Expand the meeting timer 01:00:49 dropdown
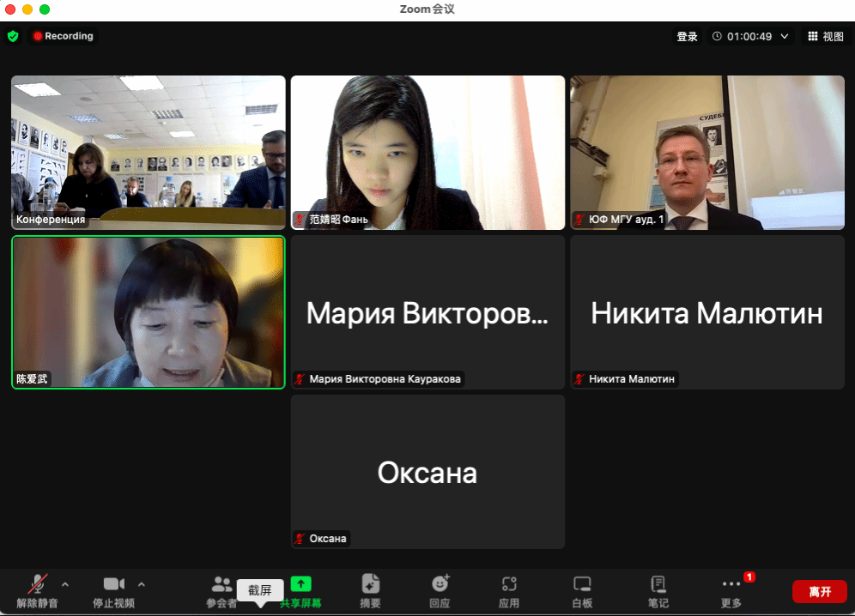 pos(784,37)
